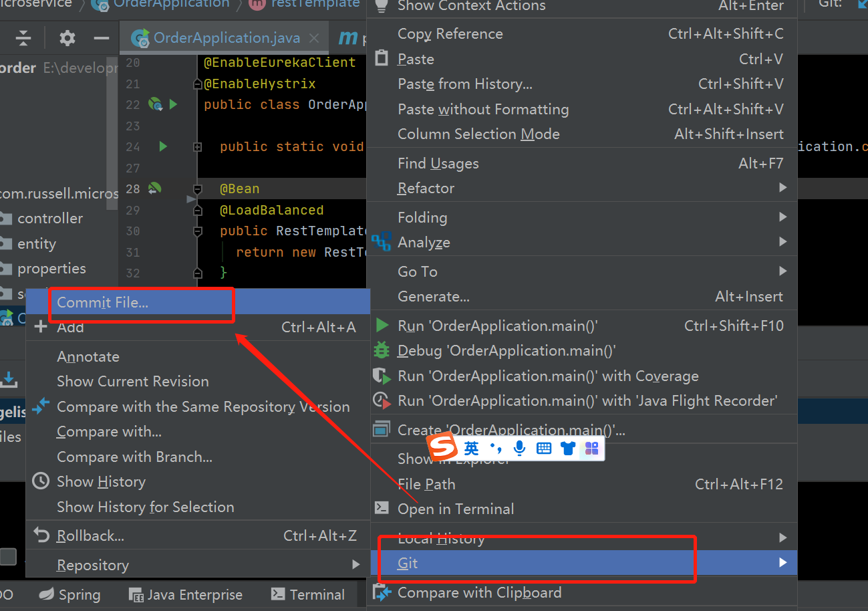Viewport: 868px width, 611px height.
Task: Open Spring tool window
Action: pyautogui.click(x=69, y=594)
